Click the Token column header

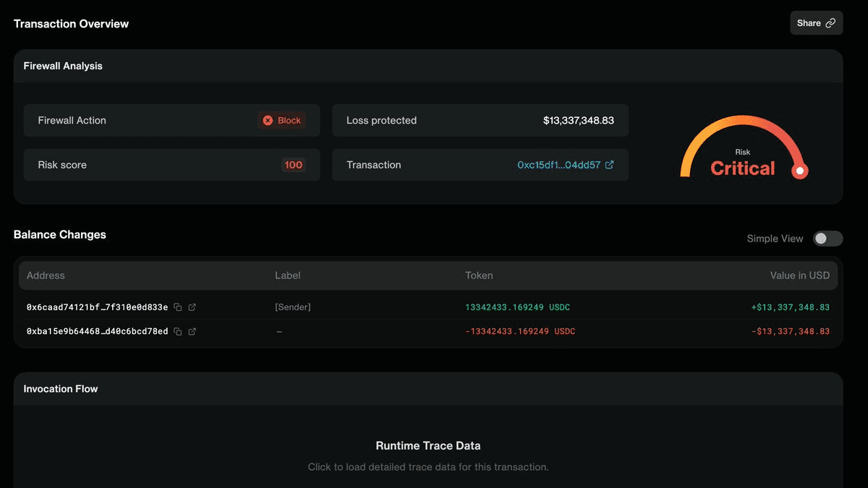pos(479,275)
